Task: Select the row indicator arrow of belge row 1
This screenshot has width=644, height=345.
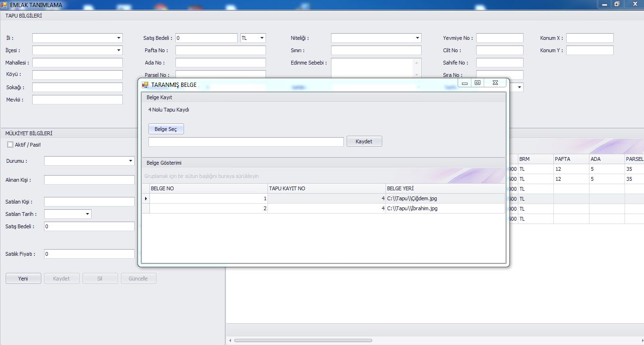Action: (146, 198)
